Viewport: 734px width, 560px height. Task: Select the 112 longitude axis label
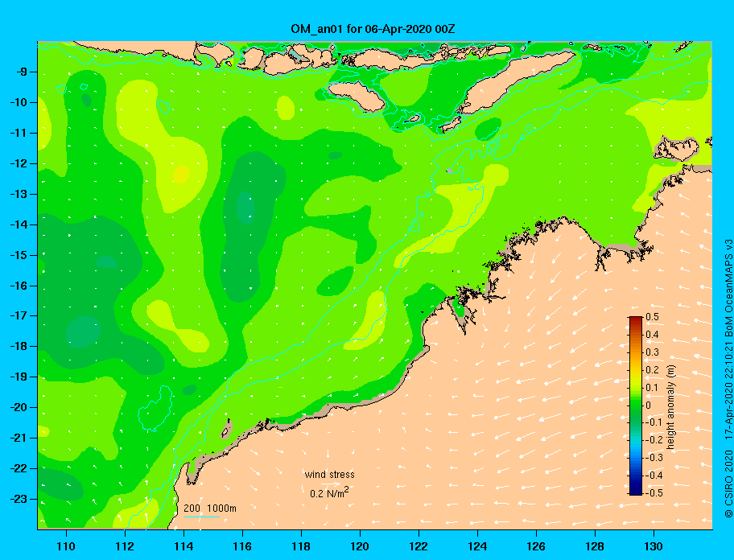(x=125, y=546)
